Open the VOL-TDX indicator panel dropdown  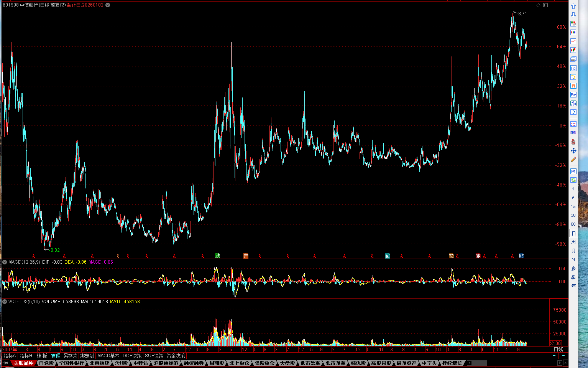click(5, 302)
